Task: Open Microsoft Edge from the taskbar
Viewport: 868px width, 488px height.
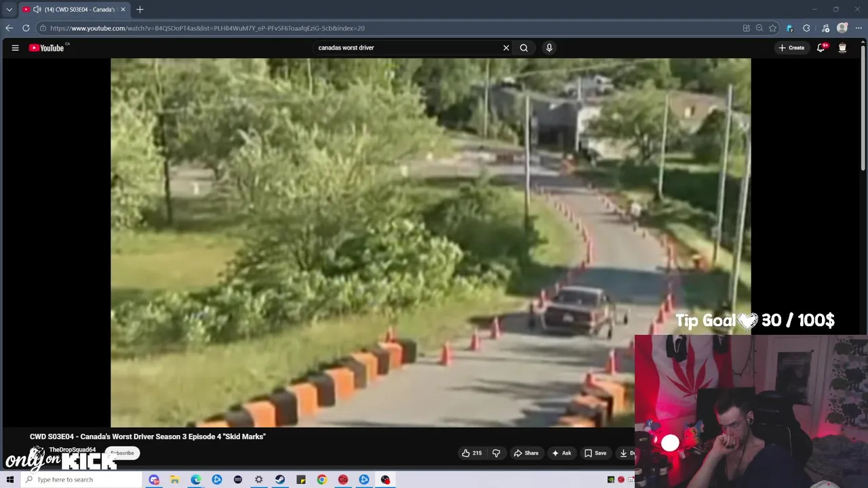Action: [195, 479]
